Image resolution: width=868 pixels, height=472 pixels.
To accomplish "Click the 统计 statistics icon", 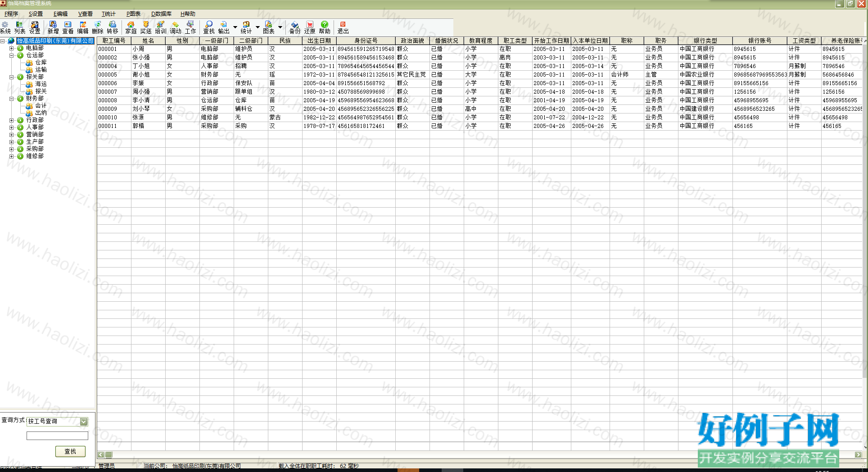I will coord(246,27).
